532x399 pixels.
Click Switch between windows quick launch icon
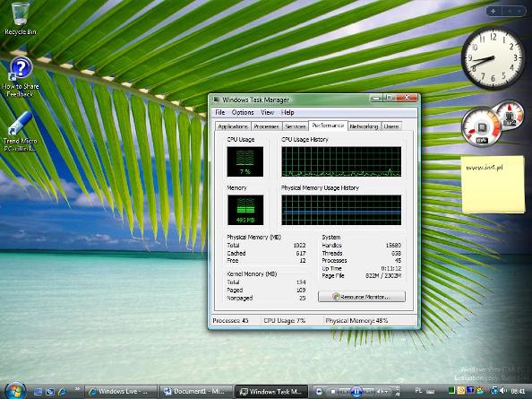tap(50, 392)
